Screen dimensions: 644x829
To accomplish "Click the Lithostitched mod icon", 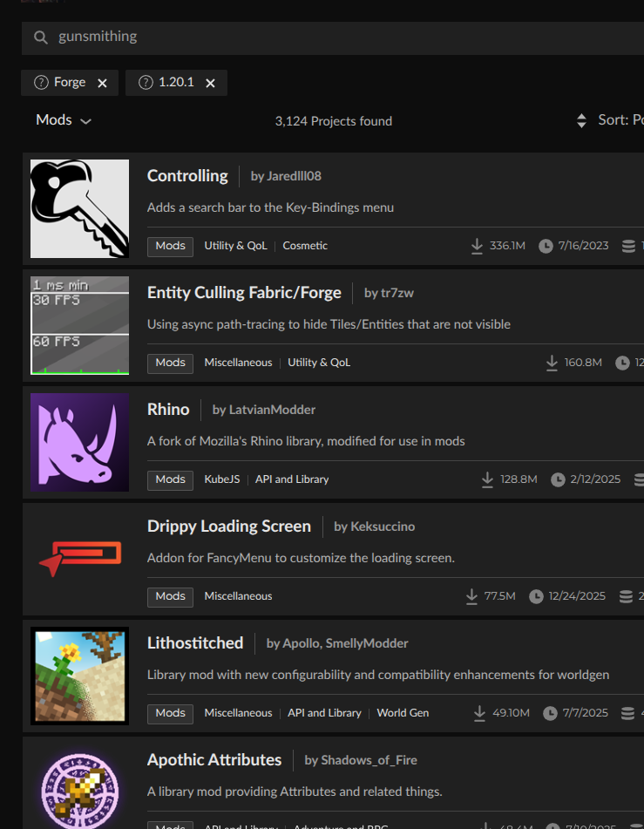I will coord(79,675).
